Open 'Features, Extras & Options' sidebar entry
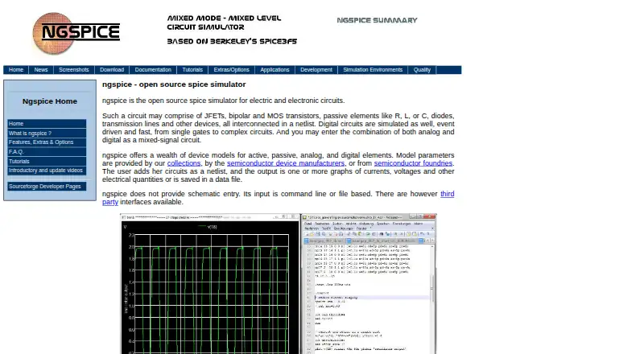The image size is (644, 354). point(47,142)
